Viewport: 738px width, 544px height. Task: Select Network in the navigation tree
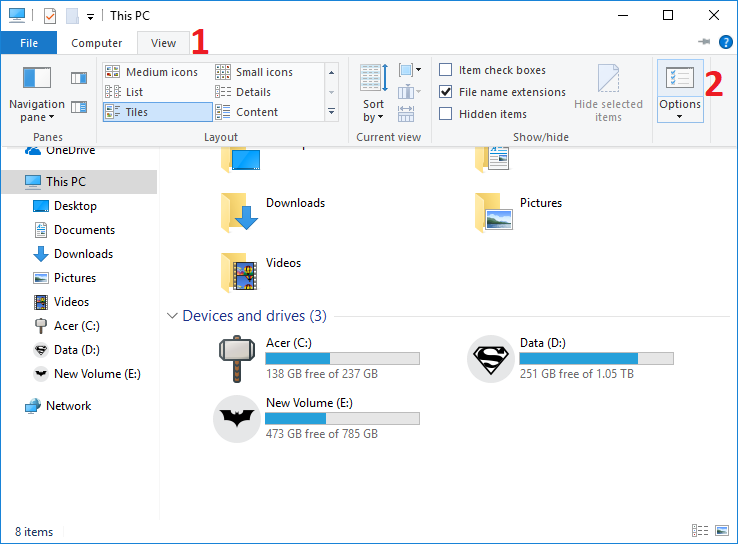(68, 406)
